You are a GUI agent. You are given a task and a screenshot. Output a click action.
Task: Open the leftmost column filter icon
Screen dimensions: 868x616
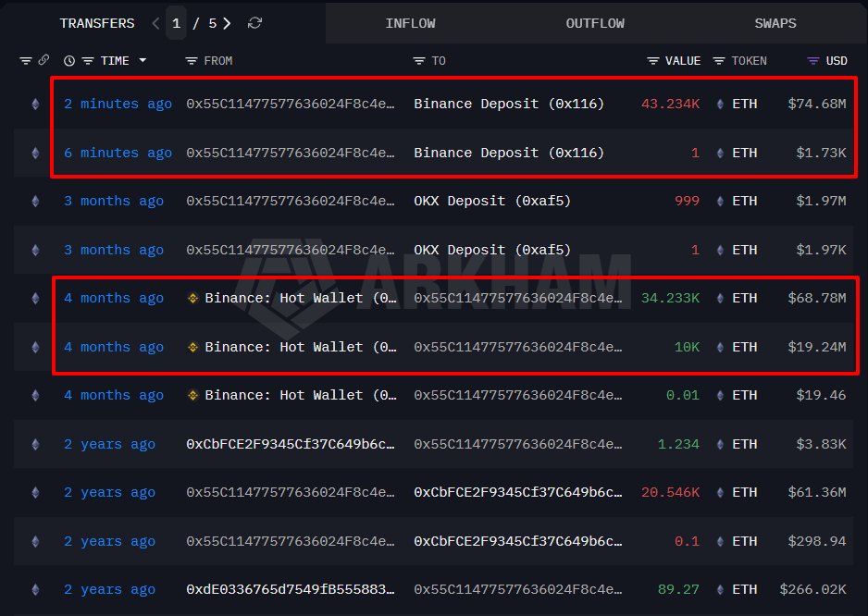26,61
